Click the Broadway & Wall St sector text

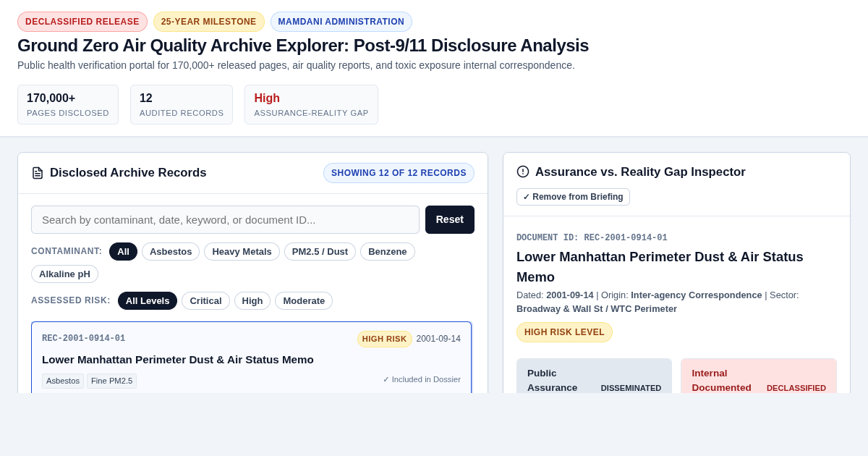click(597, 308)
